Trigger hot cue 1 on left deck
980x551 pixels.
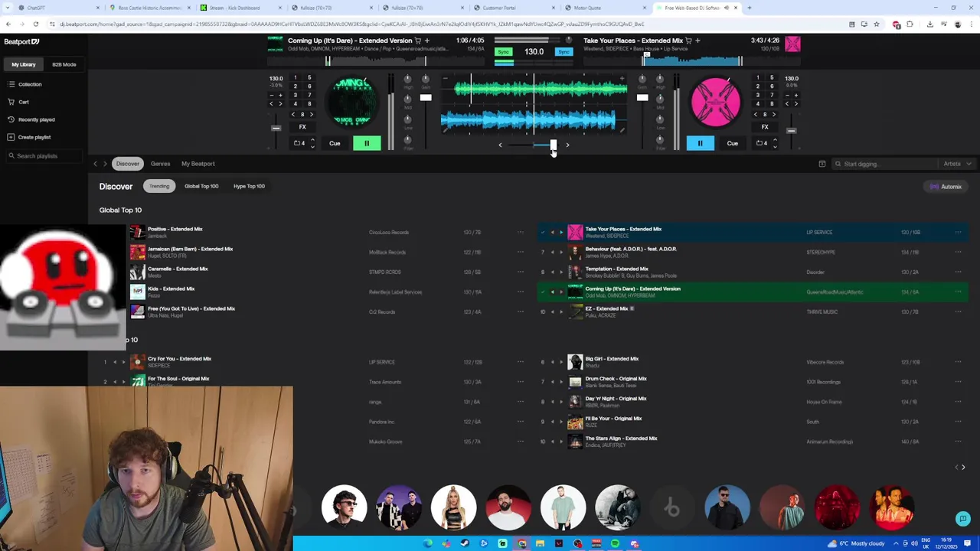pyautogui.click(x=296, y=78)
